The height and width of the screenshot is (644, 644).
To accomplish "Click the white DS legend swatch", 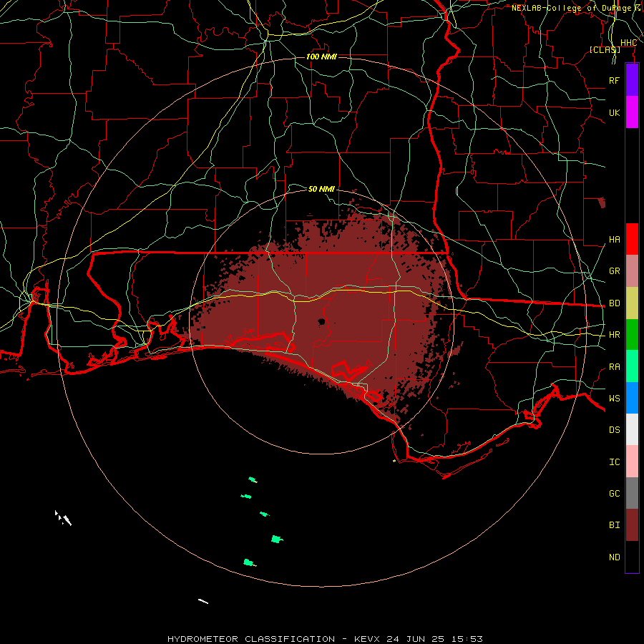I will tap(632, 429).
